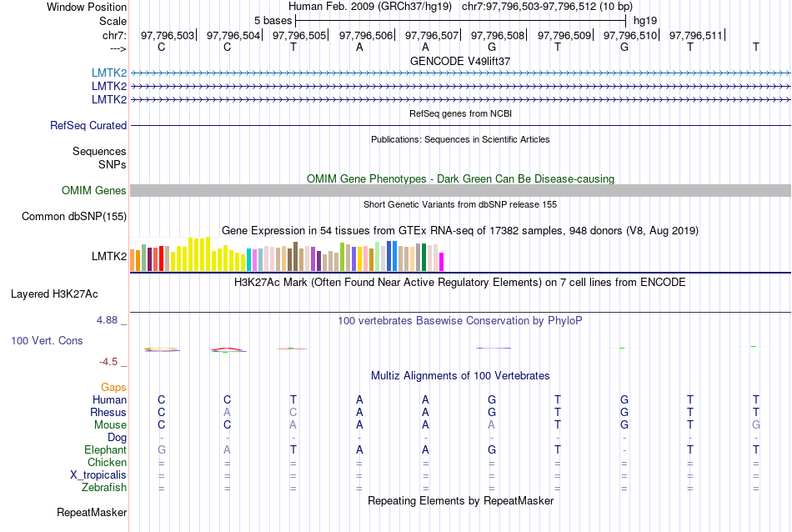
Task: Click the light blue LMTK2 transcript label
Action: pos(109,73)
